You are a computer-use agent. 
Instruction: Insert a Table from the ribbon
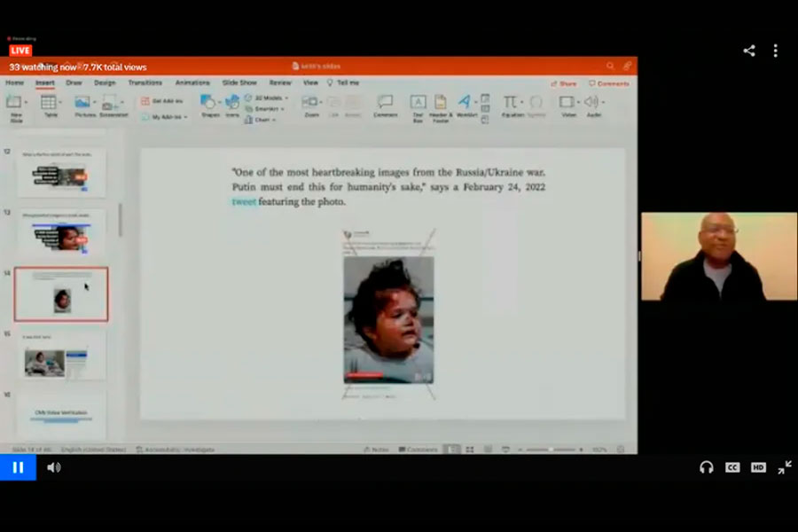click(x=49, y=102)
